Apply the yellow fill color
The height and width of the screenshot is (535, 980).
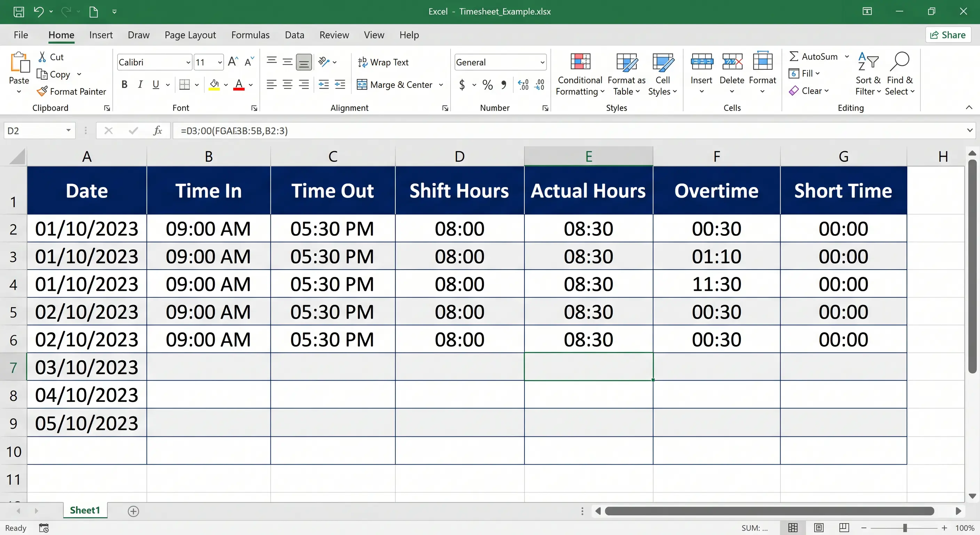click(x=214, y=85)
